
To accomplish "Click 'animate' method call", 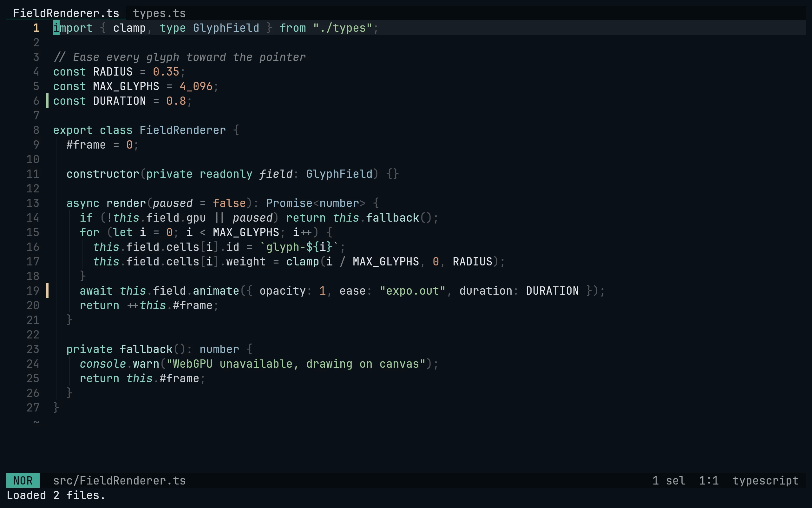I will [216, 291].
